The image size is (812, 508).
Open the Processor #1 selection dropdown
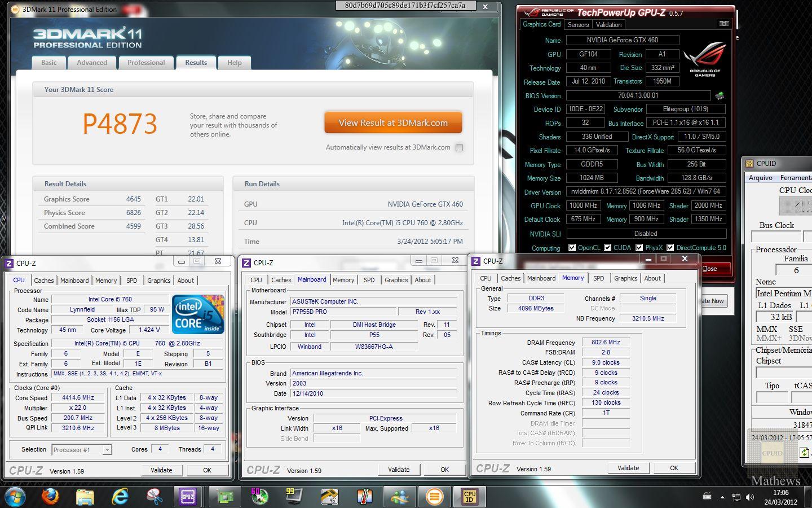click(82, 450)
